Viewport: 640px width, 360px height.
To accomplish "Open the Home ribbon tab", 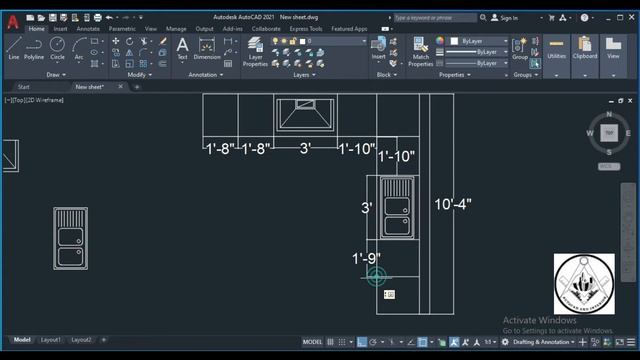I will tap(36, 29).
